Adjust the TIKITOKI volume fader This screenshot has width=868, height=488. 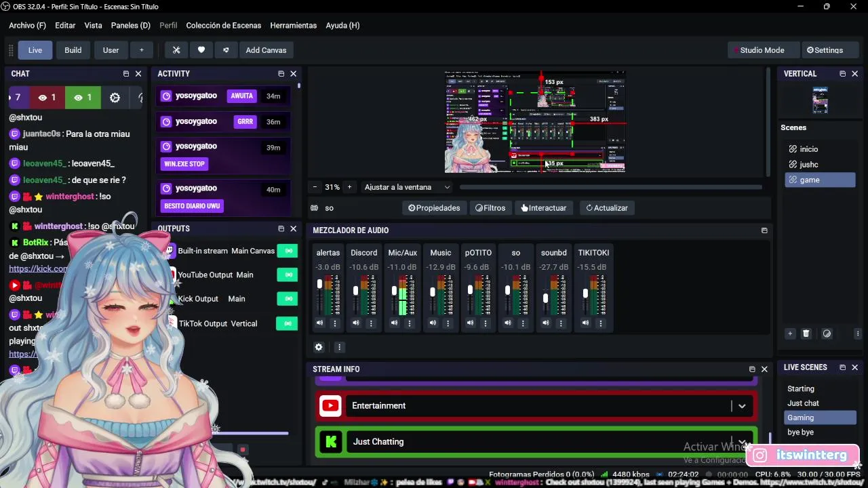585,293
